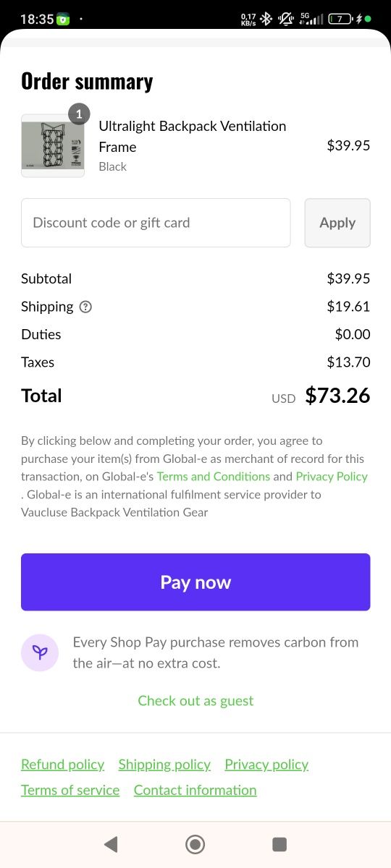Image resolution: width=391 pixels, height=868 pixels.
Task: Tap the Shipping help question-mark icon
Action: (x=85, y=307)
